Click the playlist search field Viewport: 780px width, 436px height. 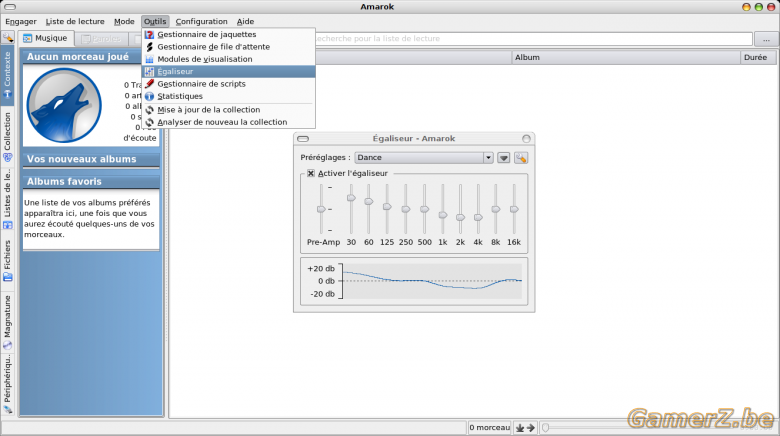(x=533, y=39)
